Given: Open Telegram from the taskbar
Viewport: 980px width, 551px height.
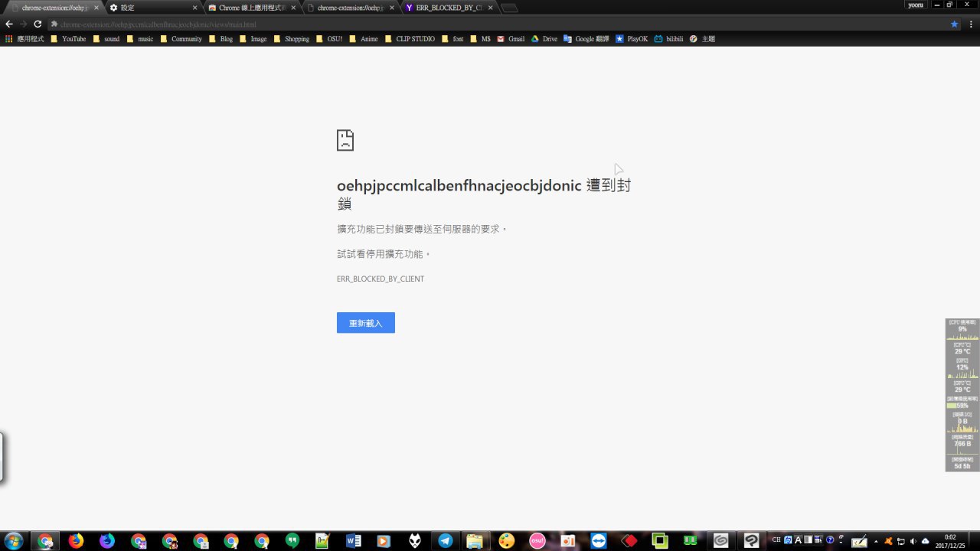Looking at the screenshot, I should [x=445, y=541].
